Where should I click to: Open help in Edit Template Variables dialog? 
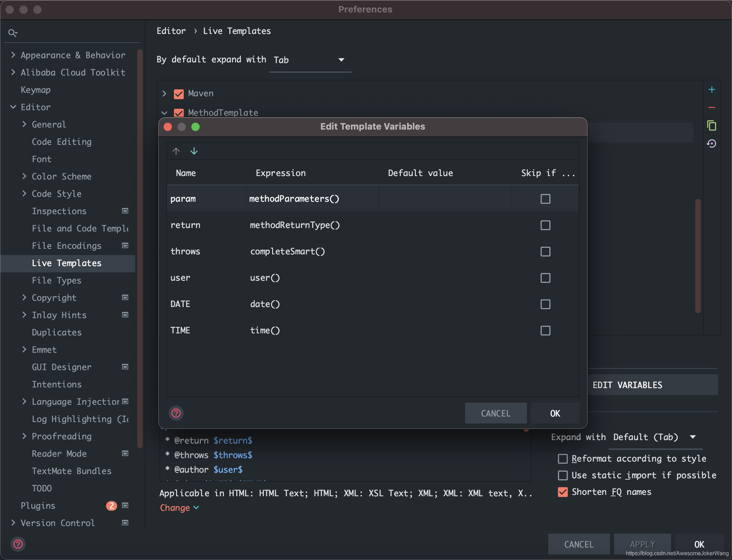coord(176,413)
